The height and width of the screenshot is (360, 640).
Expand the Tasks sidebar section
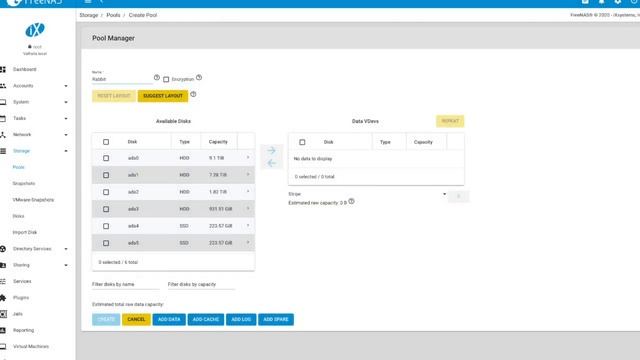click(x=66, y=119)
